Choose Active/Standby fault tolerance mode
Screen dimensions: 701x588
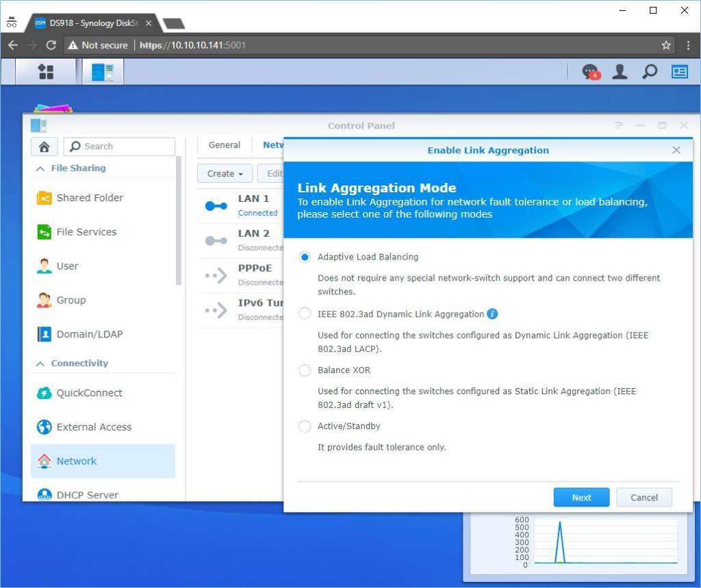coord(305,426)
